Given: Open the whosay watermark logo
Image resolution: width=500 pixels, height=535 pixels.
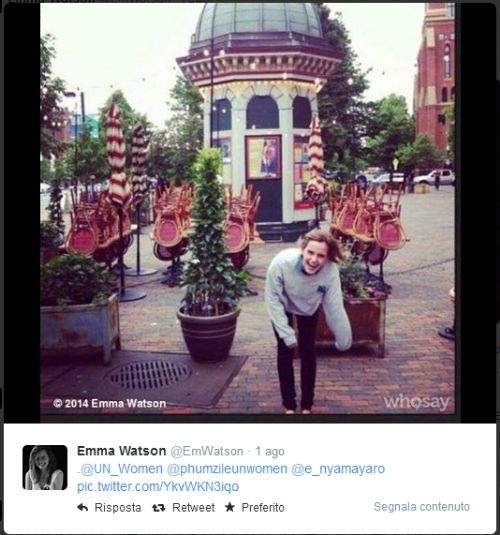Looking at the screenshot, I should 417,403.
